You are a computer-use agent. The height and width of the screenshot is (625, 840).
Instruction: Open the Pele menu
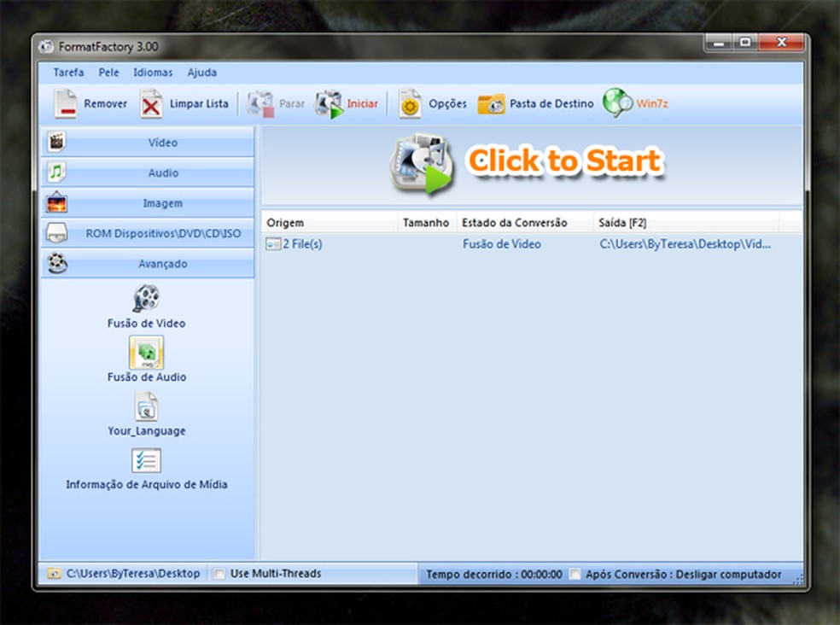click(108, 73)
